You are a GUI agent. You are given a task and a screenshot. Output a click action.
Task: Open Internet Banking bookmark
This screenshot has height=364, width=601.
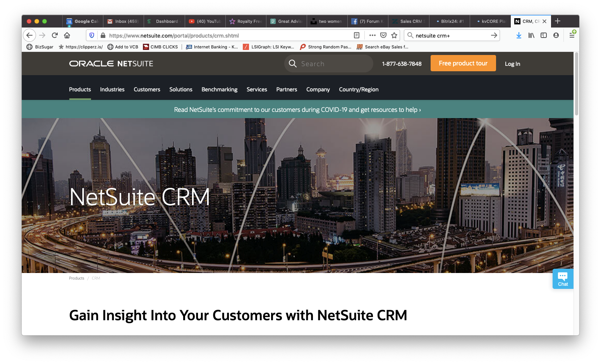[x=212, y=47]
